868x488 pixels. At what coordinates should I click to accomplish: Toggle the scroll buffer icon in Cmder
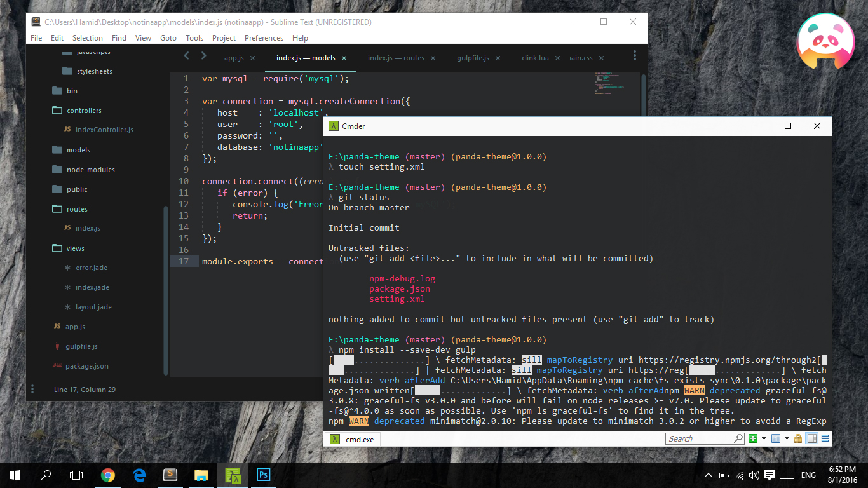(811, 438)
